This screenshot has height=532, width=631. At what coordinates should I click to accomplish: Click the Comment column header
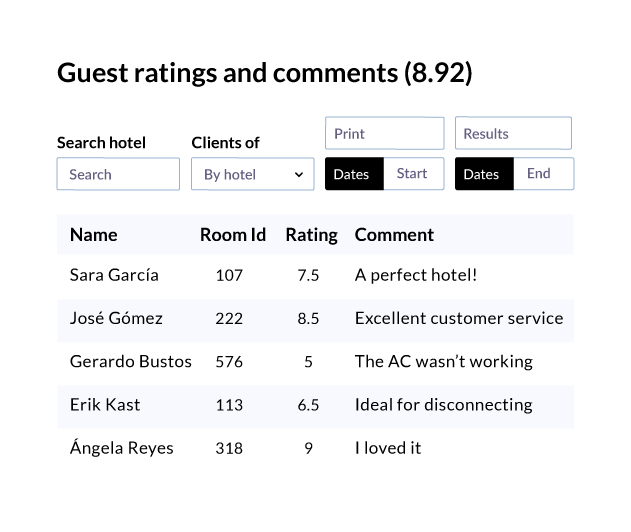(x=394, y=235)
